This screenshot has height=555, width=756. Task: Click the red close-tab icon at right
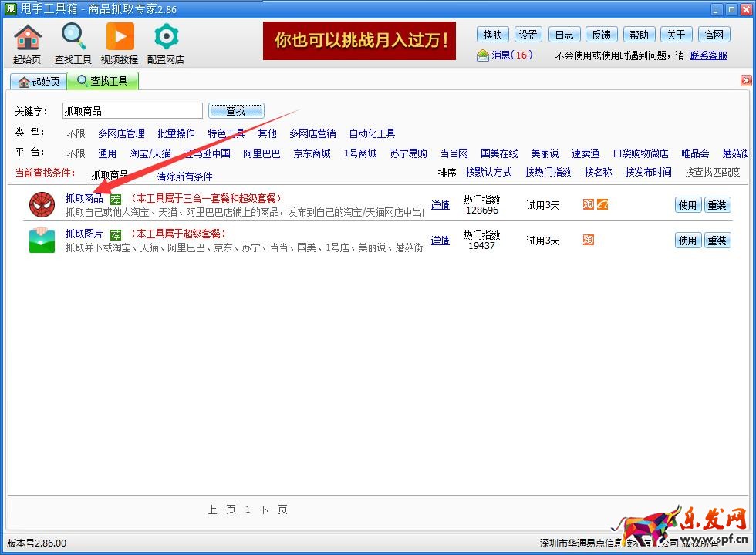pos(746,81)
